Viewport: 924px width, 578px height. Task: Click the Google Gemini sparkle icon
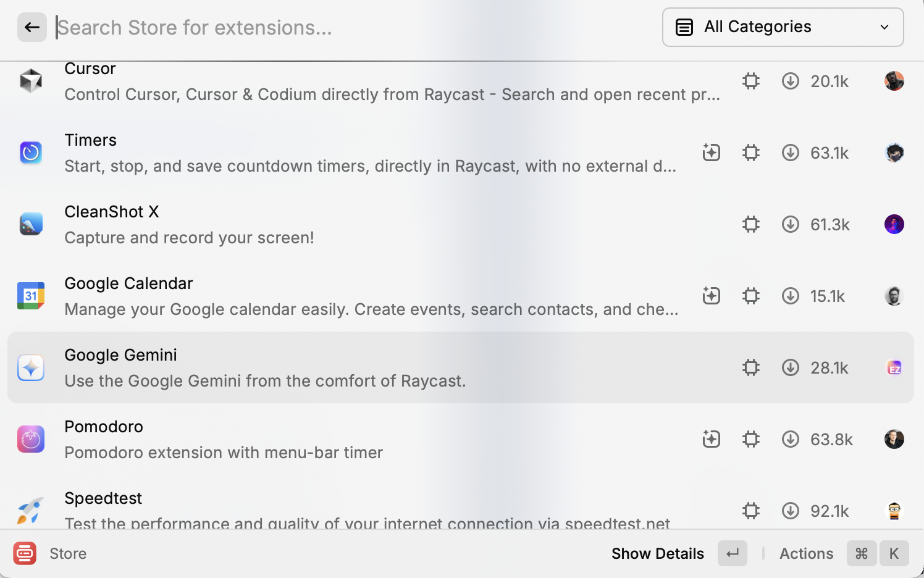point(31,367)
